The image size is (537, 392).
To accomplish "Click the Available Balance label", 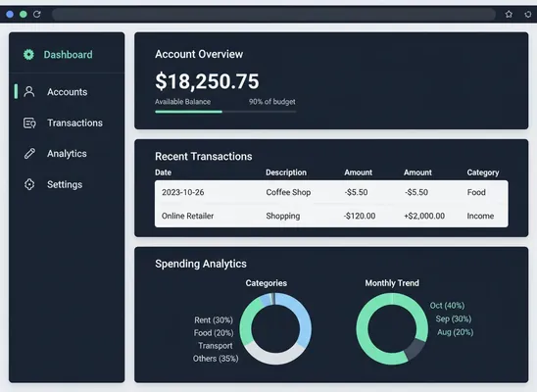I will point(182,102).
